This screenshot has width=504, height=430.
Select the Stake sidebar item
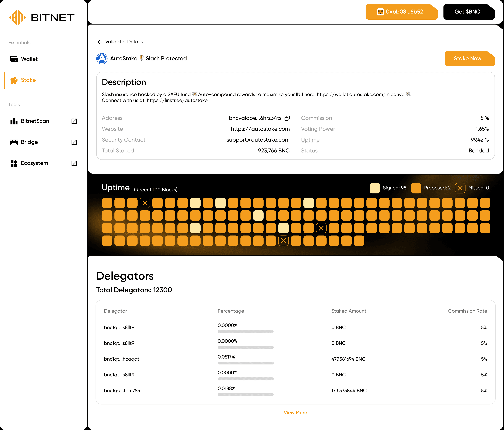pyautogui.click(x=28, y=80)
